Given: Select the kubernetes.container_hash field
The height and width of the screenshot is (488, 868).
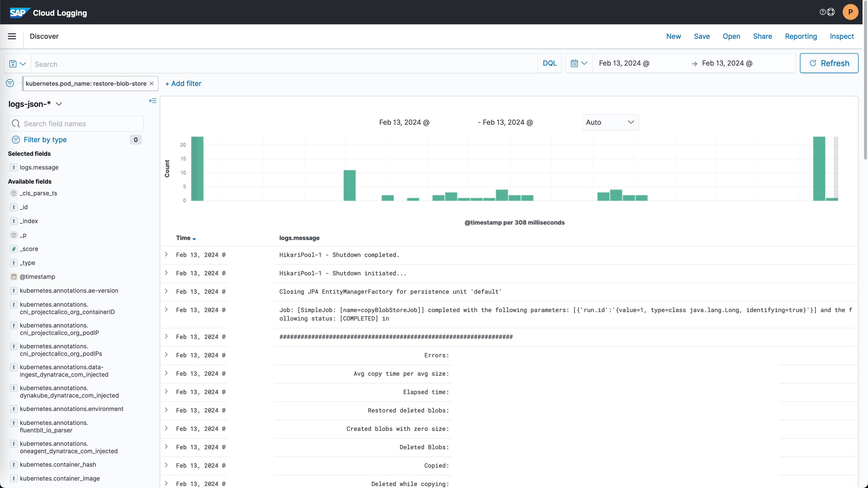Looking at the screenshot, I should click(x=58, y=464).
